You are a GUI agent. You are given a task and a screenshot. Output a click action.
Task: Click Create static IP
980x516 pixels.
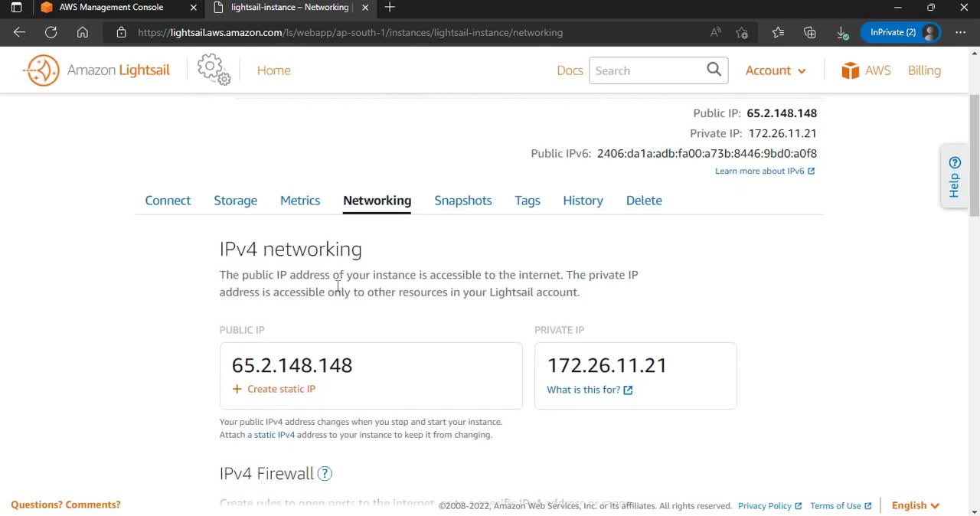281,389
